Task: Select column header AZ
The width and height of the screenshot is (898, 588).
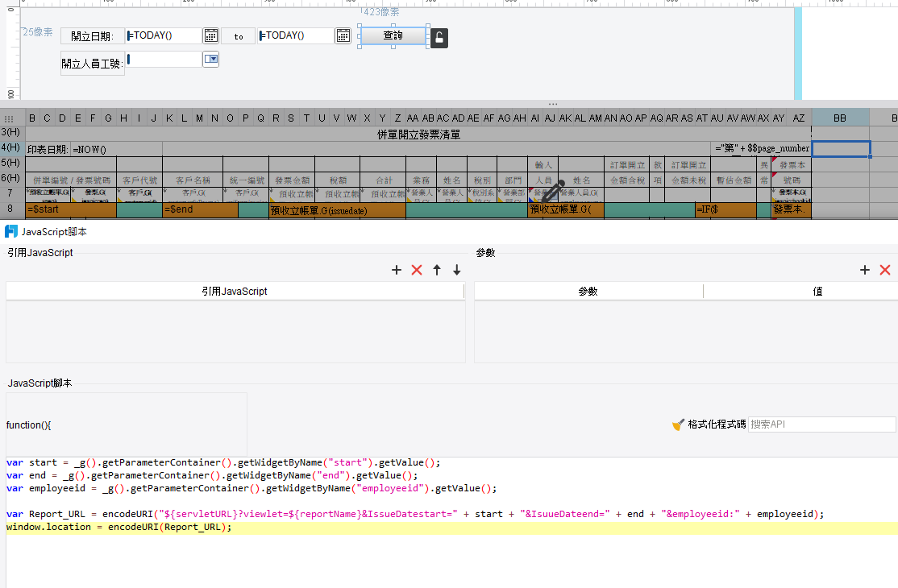Action: click(x=798, y=118)
